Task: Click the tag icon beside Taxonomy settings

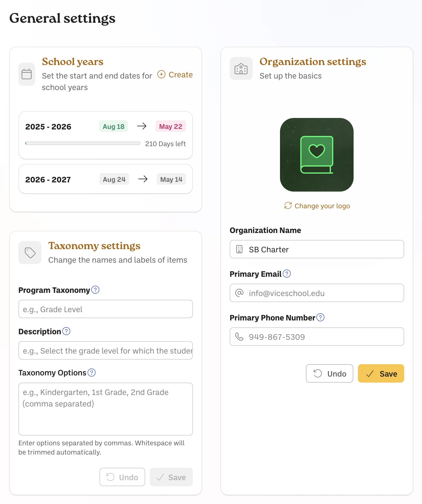Action: tap(30, 253)
